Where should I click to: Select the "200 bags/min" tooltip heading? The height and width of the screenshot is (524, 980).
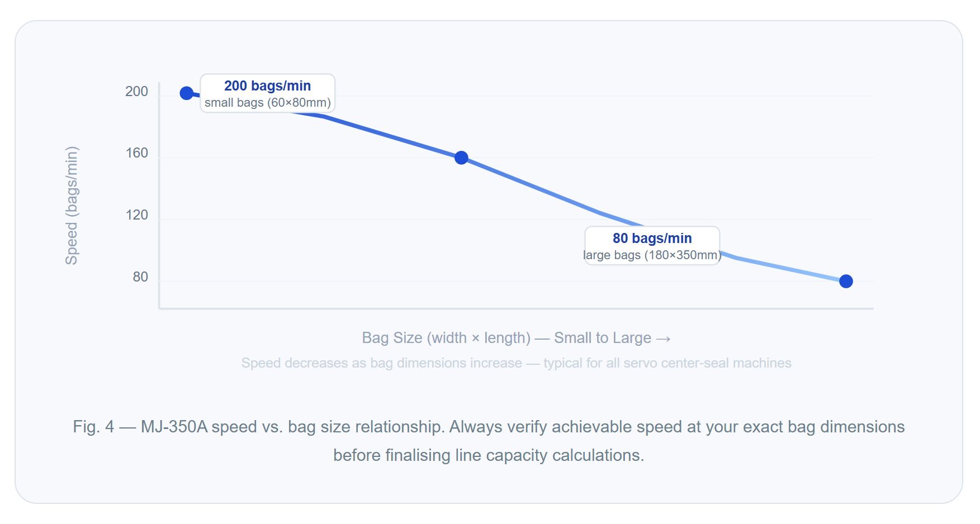pyautogui.click(x=267, y=86)
